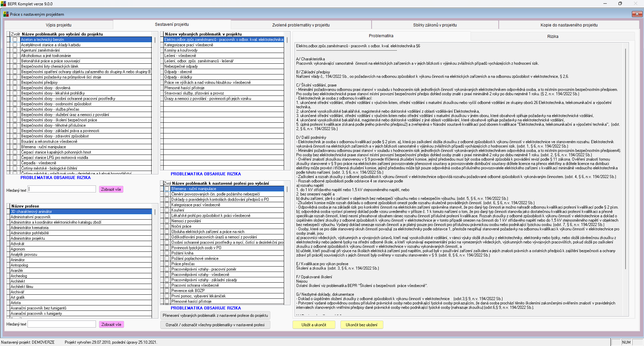
Task: Click the project window icon beside 'Práce s nastaveným projektem'
Action: click(6, 14)
